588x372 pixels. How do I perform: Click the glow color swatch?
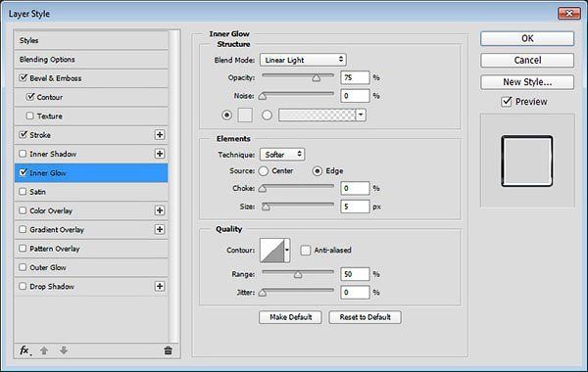point(245,115)
